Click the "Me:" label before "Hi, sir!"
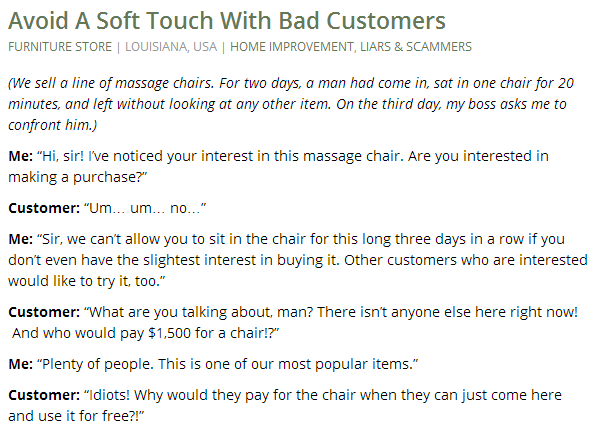This screenshot has height=432, width=610. point(20,157)
